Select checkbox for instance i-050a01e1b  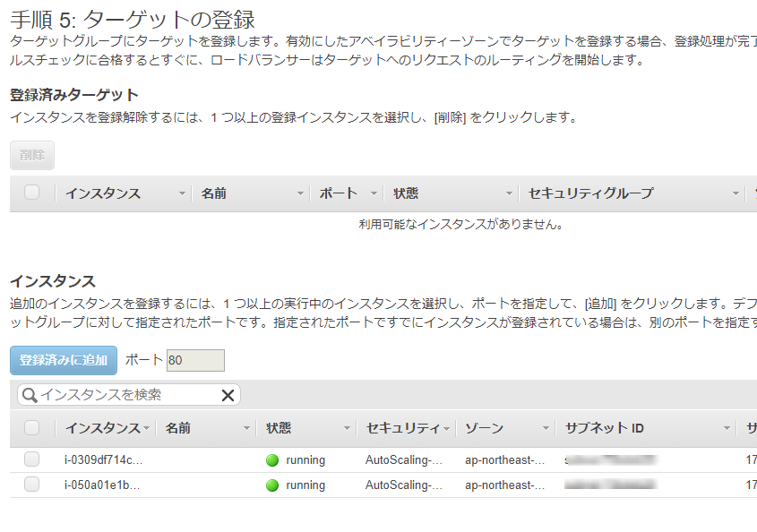pyautogui.click(x=32, y=485)
